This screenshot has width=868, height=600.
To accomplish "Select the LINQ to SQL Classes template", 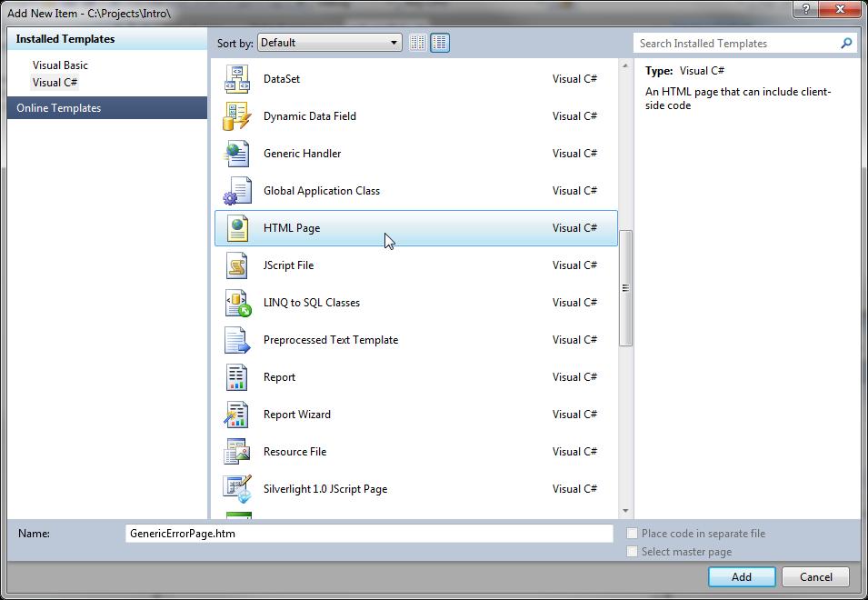I will pos(415,303).
